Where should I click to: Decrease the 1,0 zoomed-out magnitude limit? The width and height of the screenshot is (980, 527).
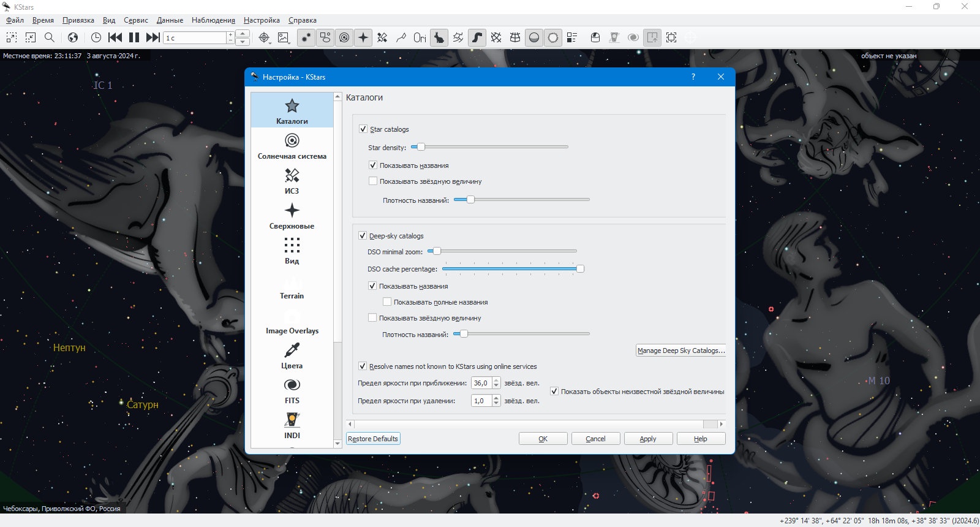click(496, 404)
